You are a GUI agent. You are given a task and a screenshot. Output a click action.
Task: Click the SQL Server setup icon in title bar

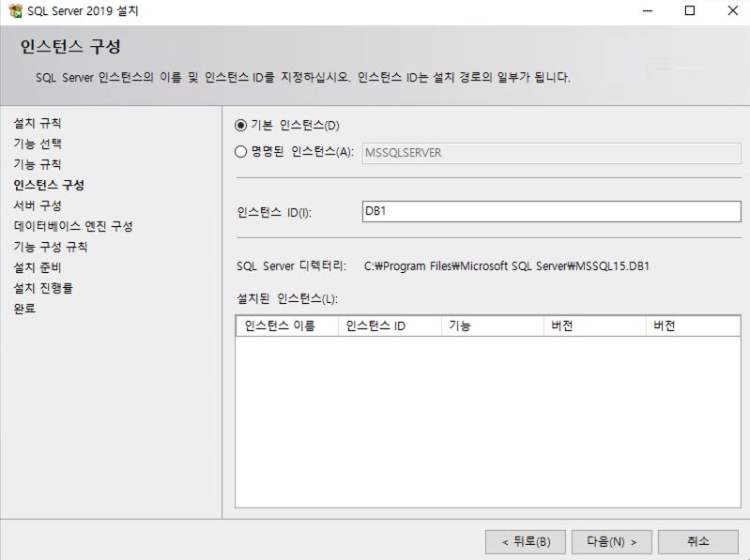click(x=15, y=10)
